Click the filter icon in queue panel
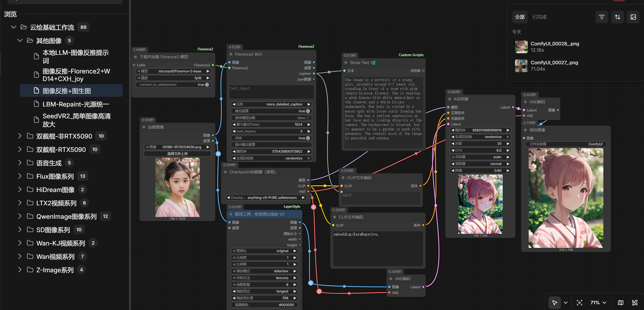 (x=602, y=17)
